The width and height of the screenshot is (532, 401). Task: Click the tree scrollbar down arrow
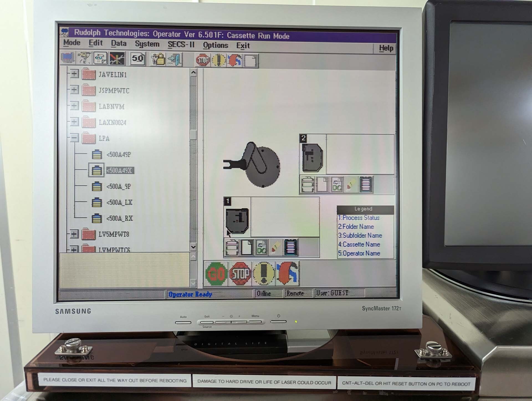point(193,247)
